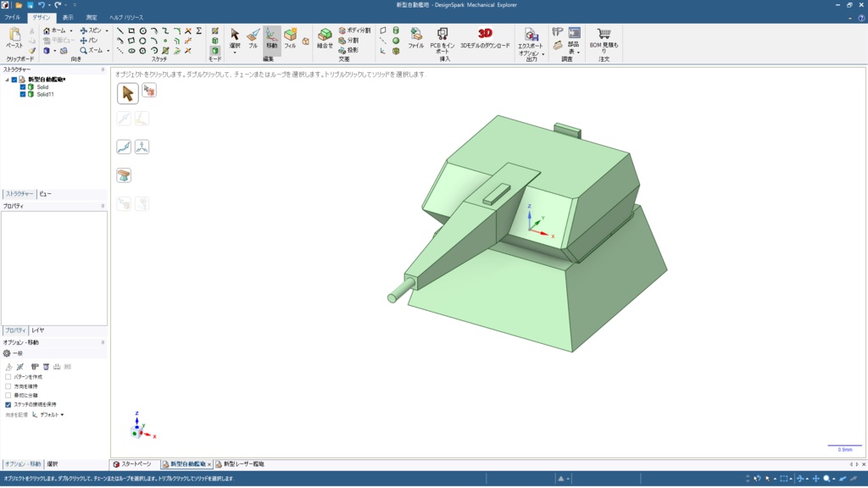Switch to the 表示 ribbon tab
Viewport: 868px width, 488px height.
click(68, 18)
